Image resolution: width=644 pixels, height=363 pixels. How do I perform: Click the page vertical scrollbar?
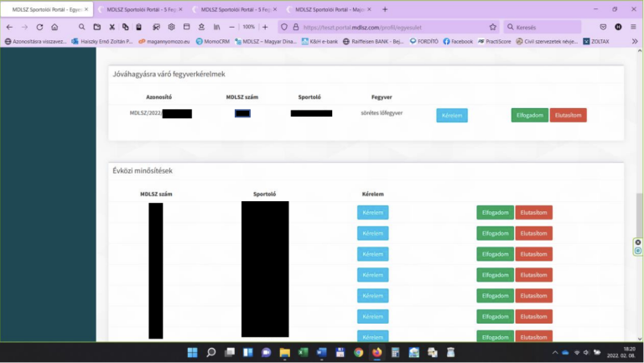coord(639,210)
